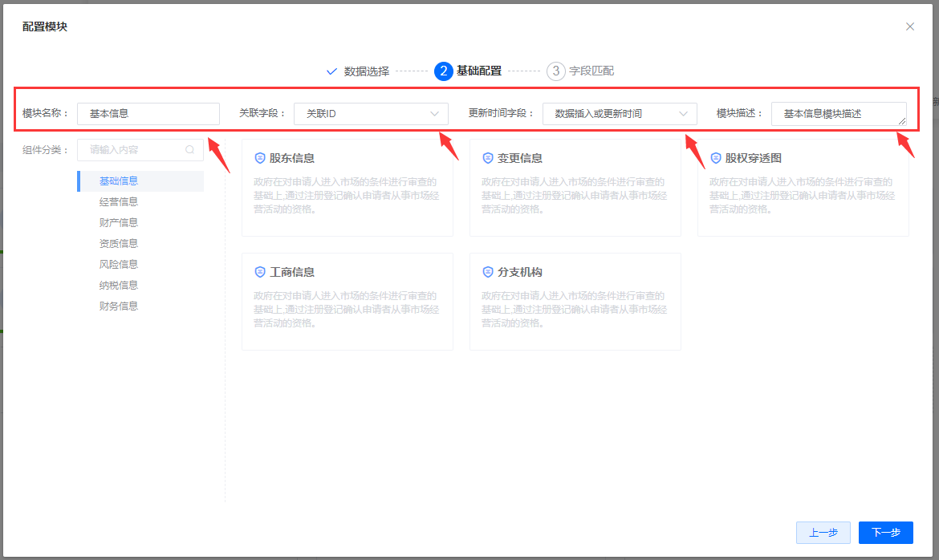This screenshot has height=560, width=939.
Task: Click the 模块描述 textarea resize handle
Action: click(902, 121)
